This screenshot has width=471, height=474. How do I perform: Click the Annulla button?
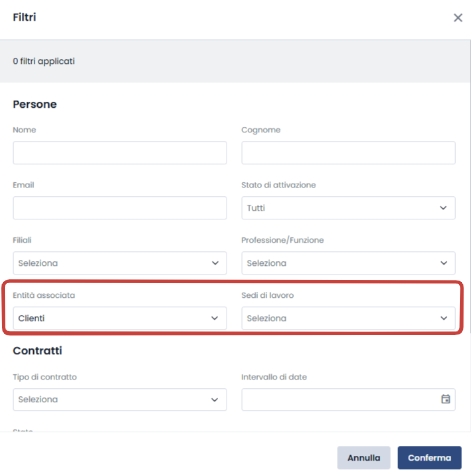[x=364, y=458]
